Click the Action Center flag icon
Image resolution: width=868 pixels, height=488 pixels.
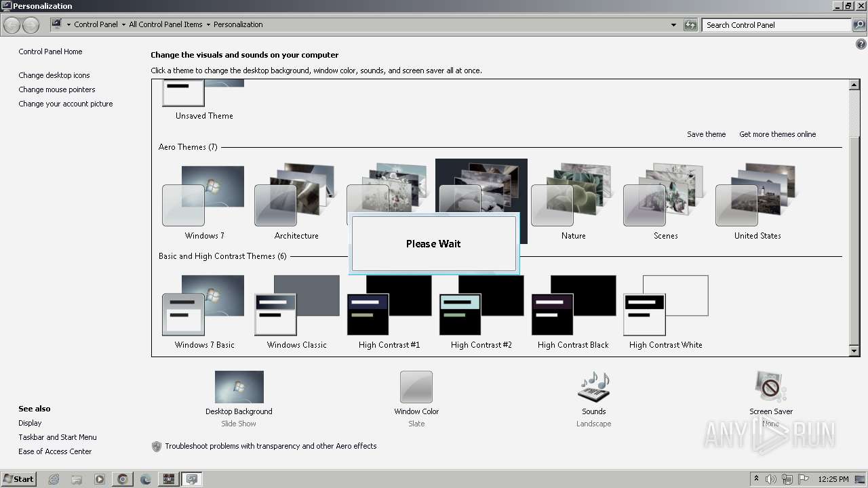[804, 479]
